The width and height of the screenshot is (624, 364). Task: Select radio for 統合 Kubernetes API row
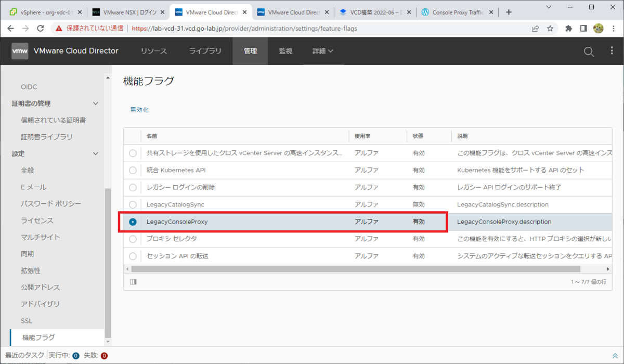[133, 170]
